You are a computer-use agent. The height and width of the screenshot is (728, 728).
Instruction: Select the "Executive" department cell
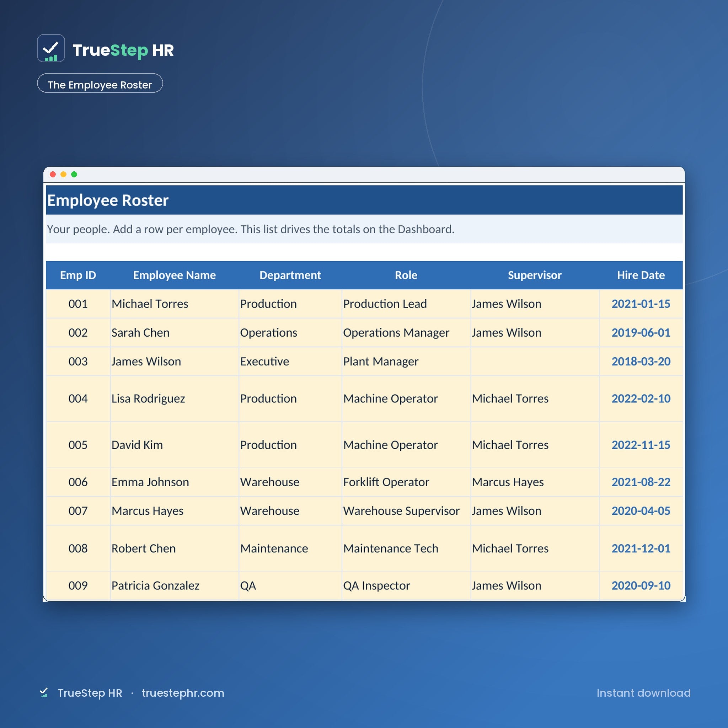point(290,362)
